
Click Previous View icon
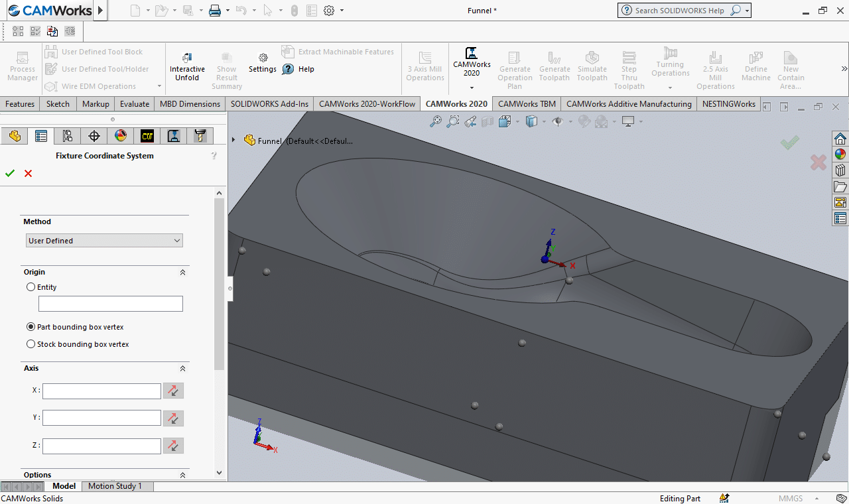(470, 121)
